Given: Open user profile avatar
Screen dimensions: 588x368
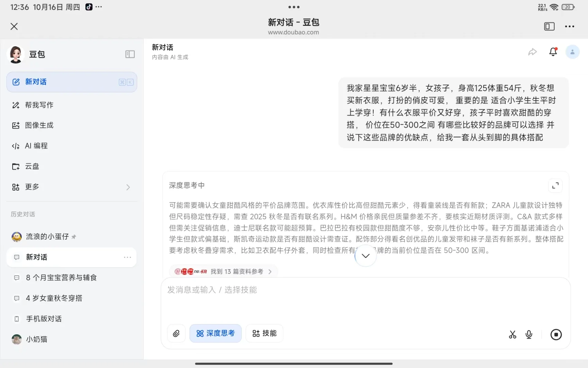Looking at the screenshot, I should (x=572, y=52).
